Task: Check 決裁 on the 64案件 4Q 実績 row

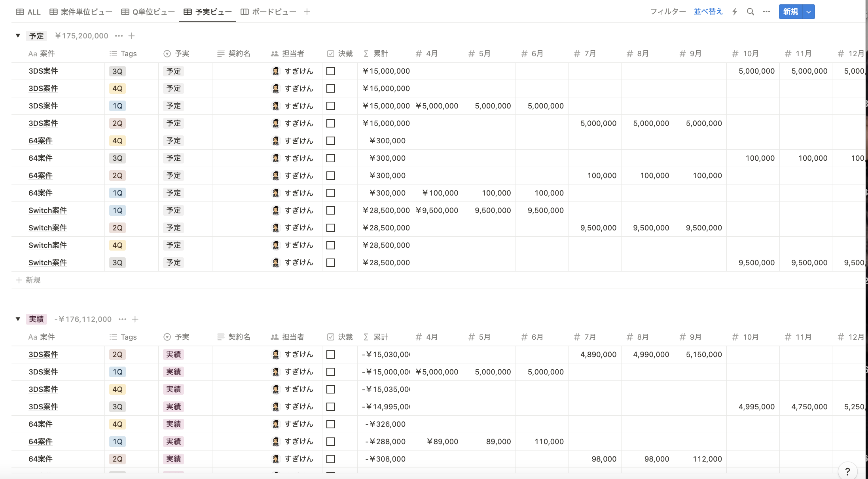Action: tap(331, 424)
